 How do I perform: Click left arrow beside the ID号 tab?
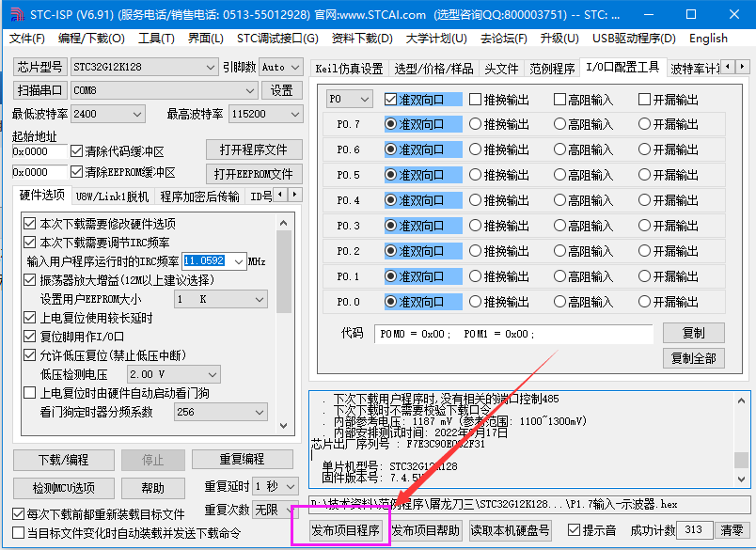tap(280, 195)
